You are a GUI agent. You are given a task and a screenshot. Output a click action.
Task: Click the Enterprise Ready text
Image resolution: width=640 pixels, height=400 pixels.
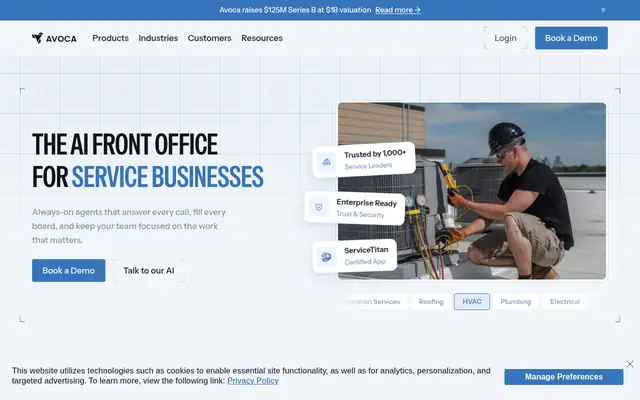click(367, 203)
